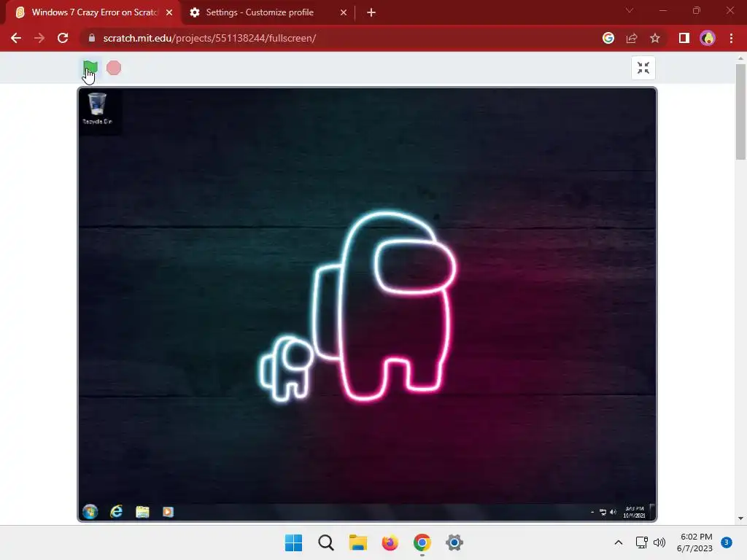
Task: Close the Windows 7 Crazy Error tab
Action: [169, 12]
